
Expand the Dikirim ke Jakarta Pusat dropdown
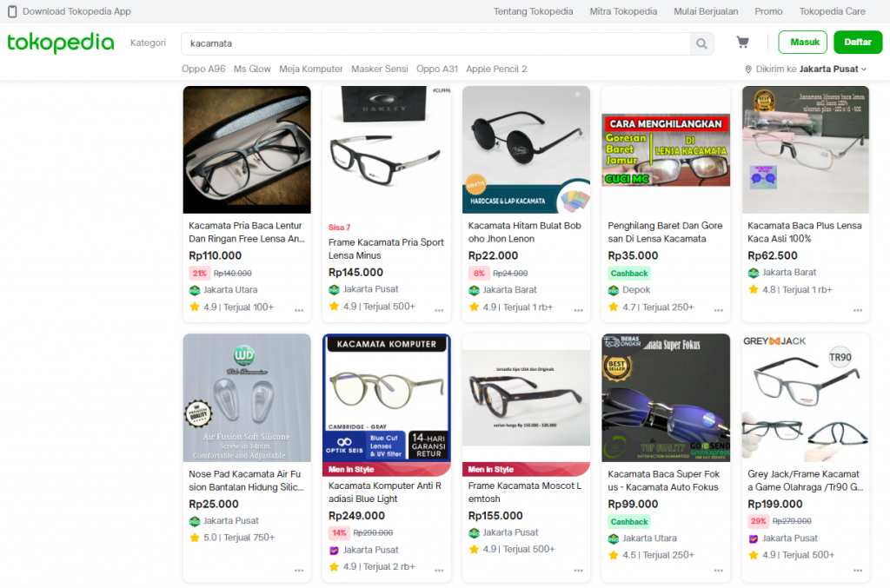pyautogui.click(x=863, y=69)
